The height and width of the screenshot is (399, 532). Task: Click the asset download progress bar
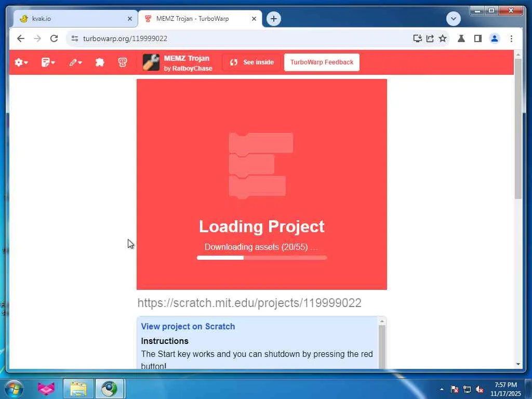point(262,258)
